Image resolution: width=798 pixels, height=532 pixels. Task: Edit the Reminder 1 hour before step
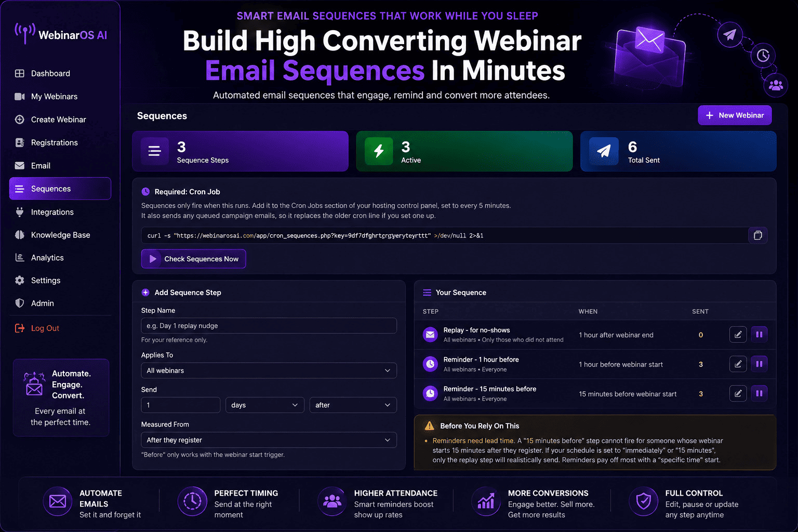click(738, 364)
